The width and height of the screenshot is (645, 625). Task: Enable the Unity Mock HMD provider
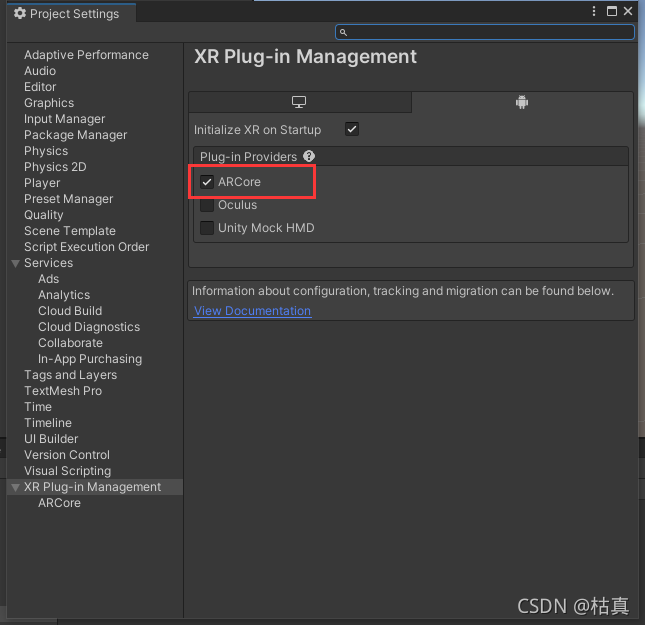pyautogui.click(x=207, y=228)
